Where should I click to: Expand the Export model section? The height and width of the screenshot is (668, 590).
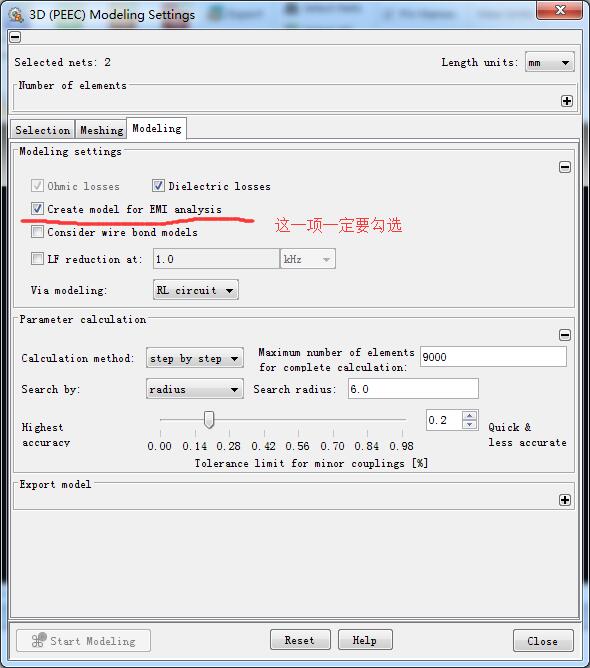pyautogui.click(x=565, y=500)
